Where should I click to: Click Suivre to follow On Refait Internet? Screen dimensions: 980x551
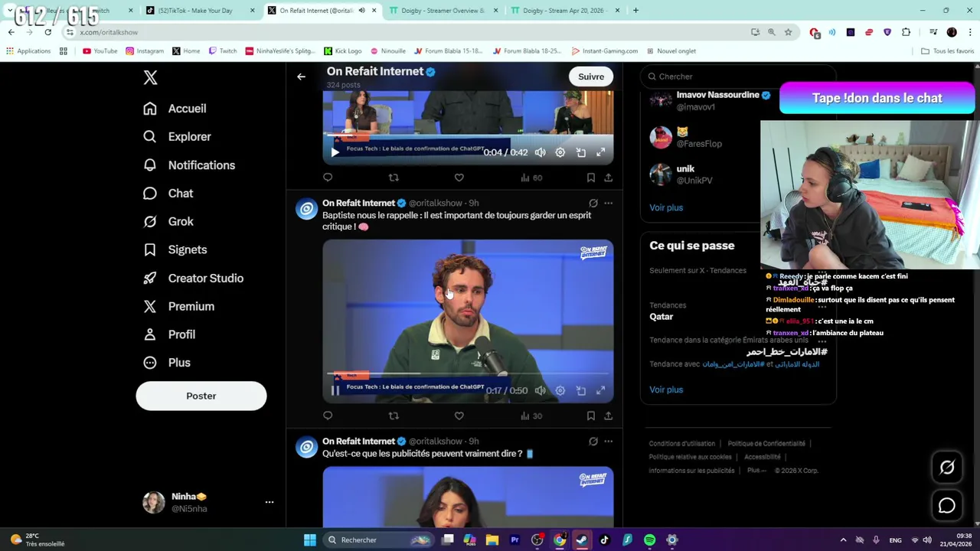[591, 77]
